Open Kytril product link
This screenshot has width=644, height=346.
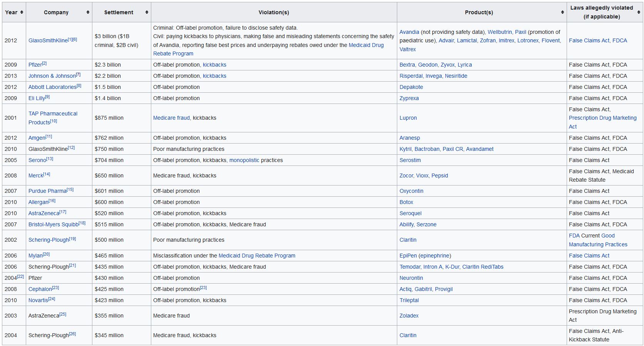click(405, 149)
